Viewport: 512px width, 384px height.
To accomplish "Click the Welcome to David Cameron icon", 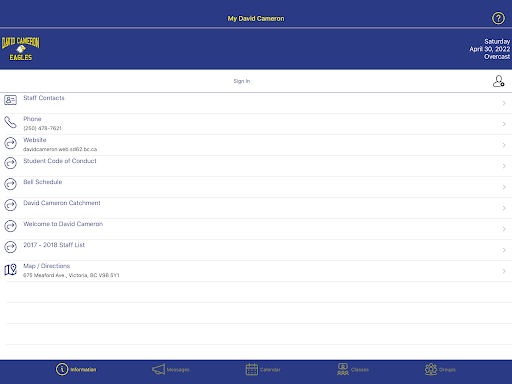I will click(10, 226).
